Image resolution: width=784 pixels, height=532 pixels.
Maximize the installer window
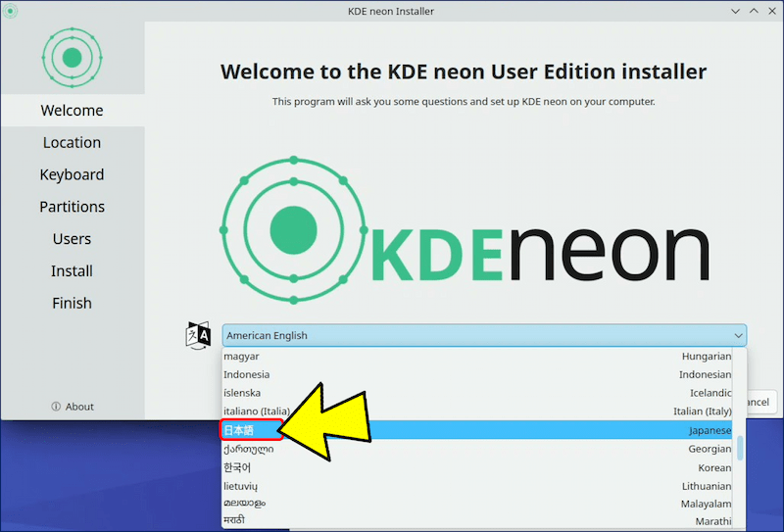(752, 11)
